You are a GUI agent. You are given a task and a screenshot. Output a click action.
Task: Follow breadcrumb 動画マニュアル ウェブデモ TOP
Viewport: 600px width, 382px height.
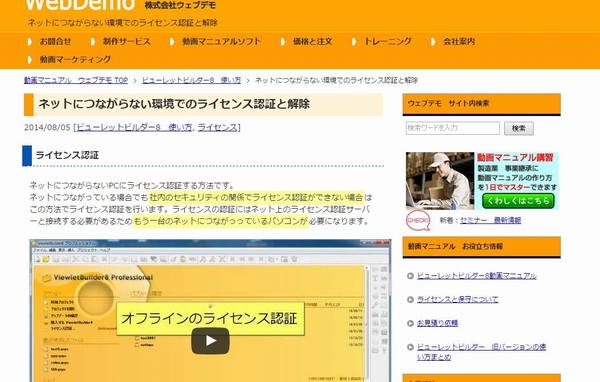[x=76, y=80]
